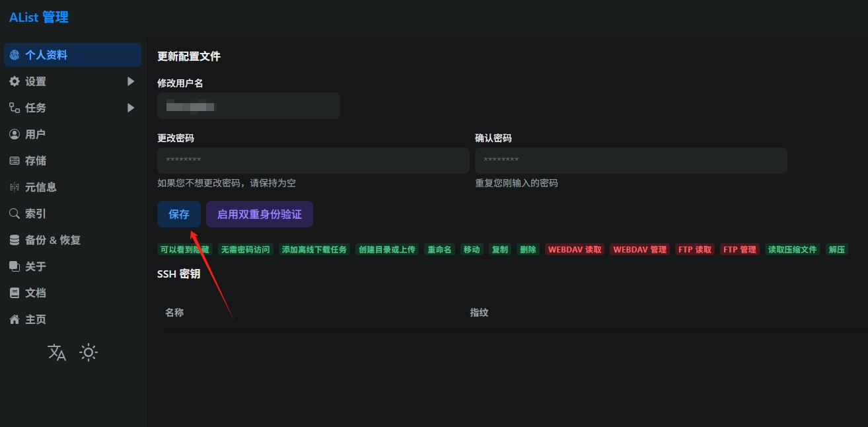Click the database icon beside 备份 & 恢复
868x427 pixels.
(x=15, y=240)
